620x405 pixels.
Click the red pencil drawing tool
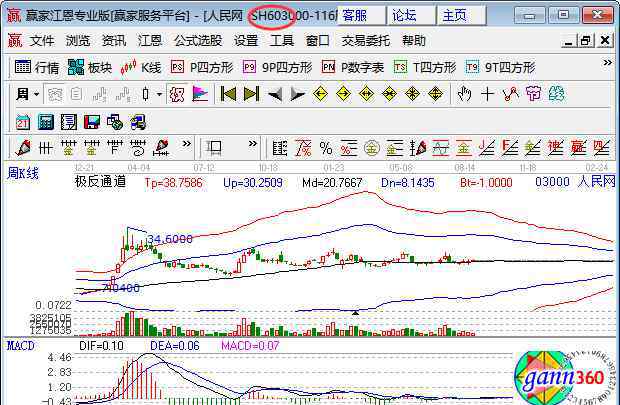coord(23,148)
